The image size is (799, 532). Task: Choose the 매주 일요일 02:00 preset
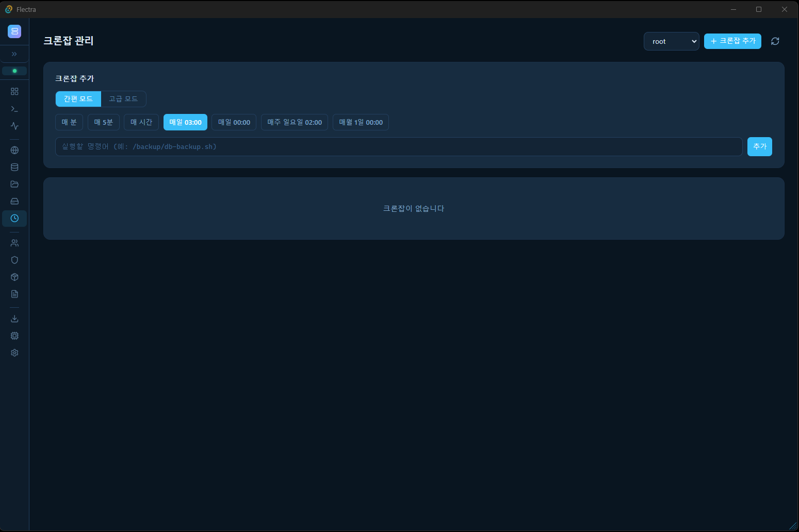click(x=294, y=122)
